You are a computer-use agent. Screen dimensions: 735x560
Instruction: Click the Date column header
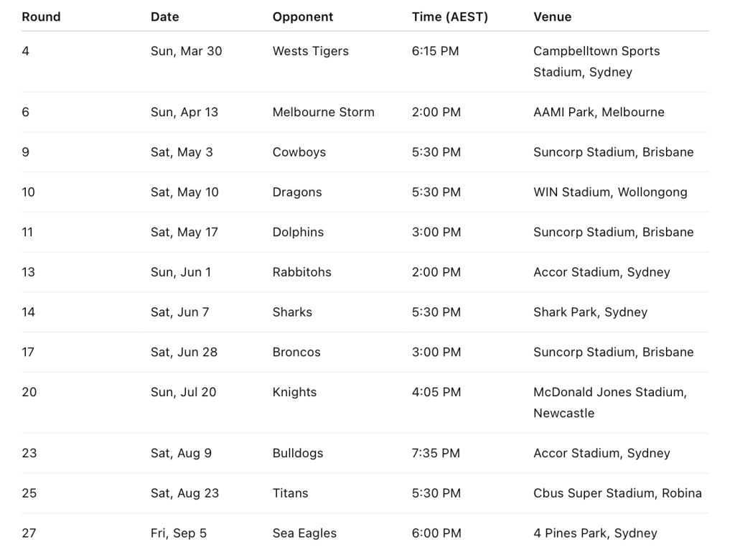164,17
